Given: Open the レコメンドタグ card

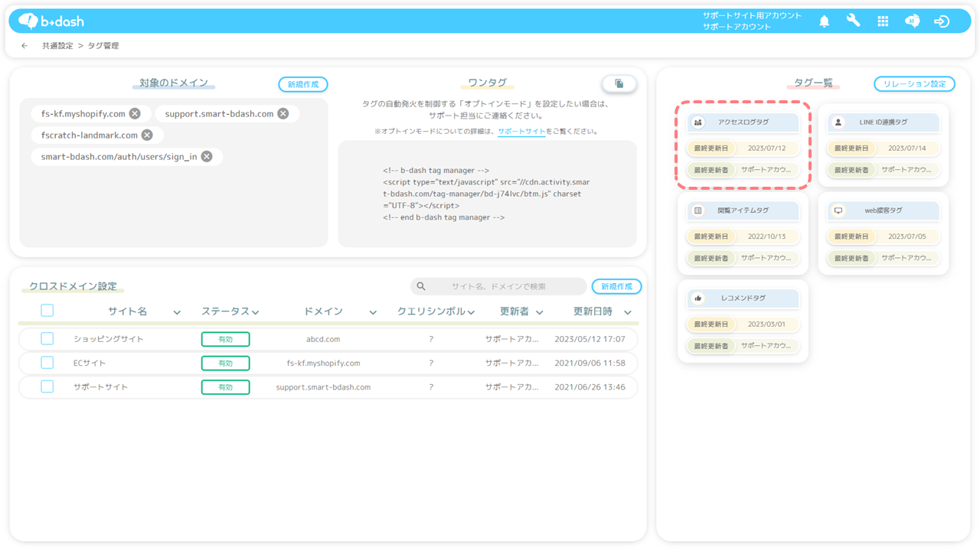Looking at the screenshot, I should [743, 321].
